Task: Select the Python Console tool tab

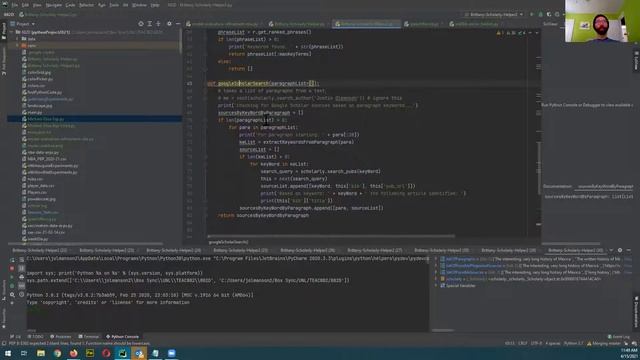Action: 122,337
